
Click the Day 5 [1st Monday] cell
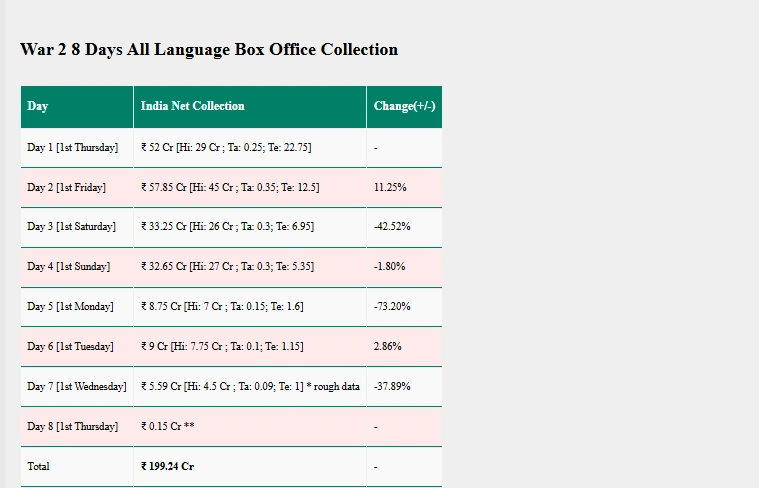(x=70, y=307)
